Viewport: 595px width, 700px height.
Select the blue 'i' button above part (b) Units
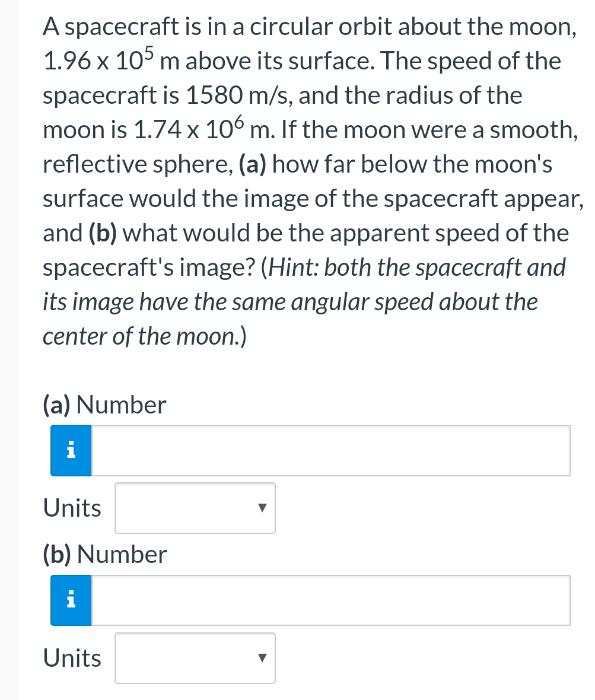pyautogui.click(x=71, y=600)
